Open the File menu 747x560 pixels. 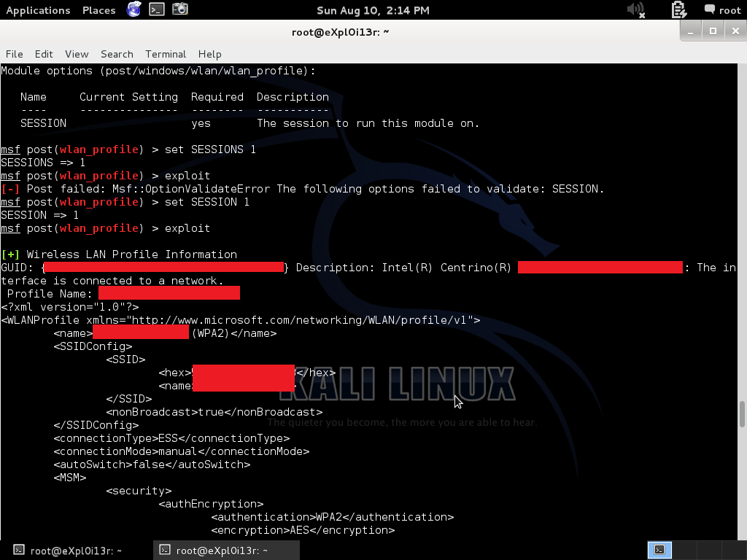15,54
